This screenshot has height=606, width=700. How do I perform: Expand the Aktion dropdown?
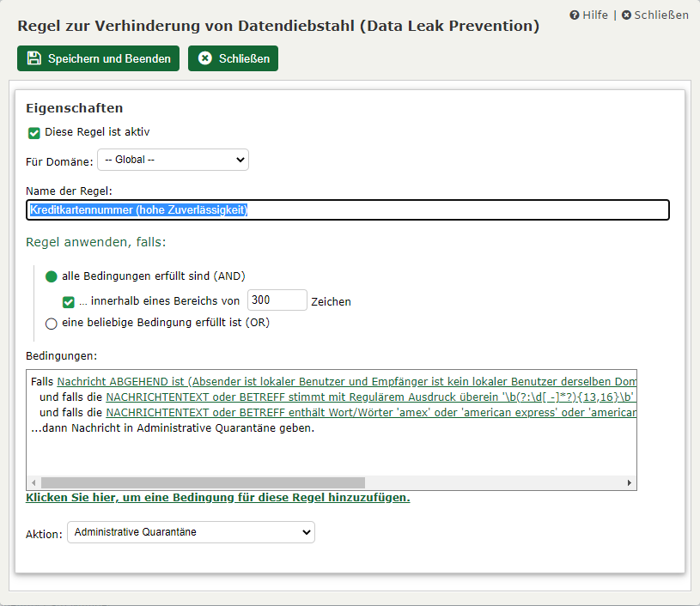click(191, 532)
